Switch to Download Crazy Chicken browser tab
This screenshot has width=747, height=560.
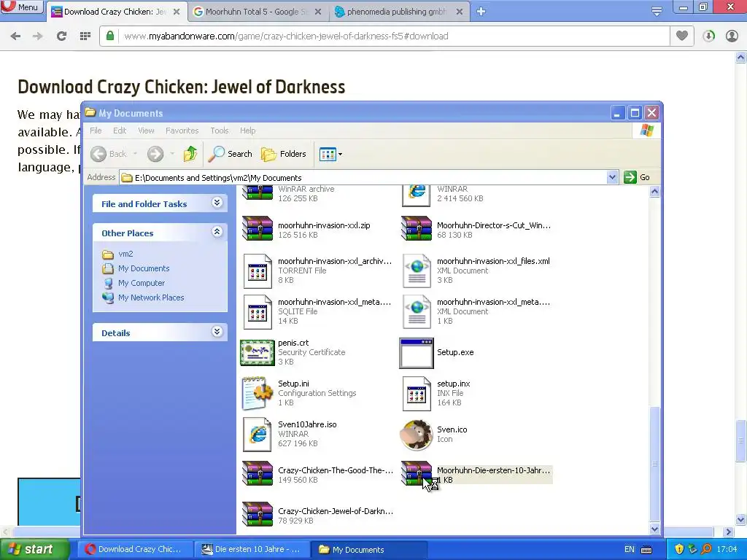pos(115,12)
